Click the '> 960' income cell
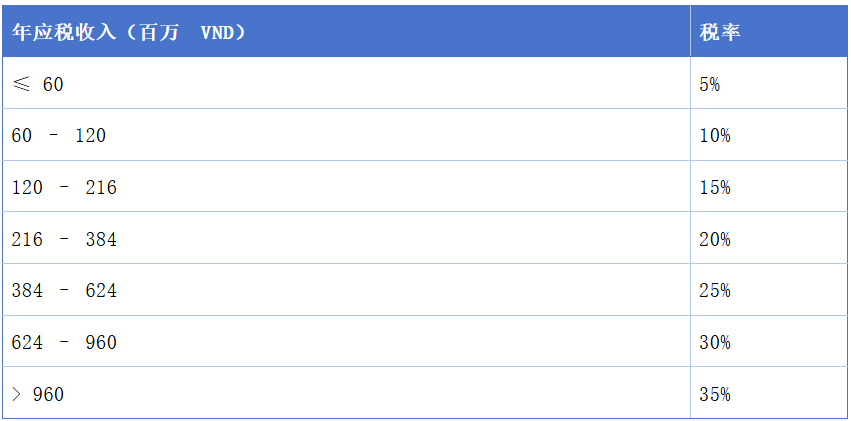The image size is (851, 421). 38,395
